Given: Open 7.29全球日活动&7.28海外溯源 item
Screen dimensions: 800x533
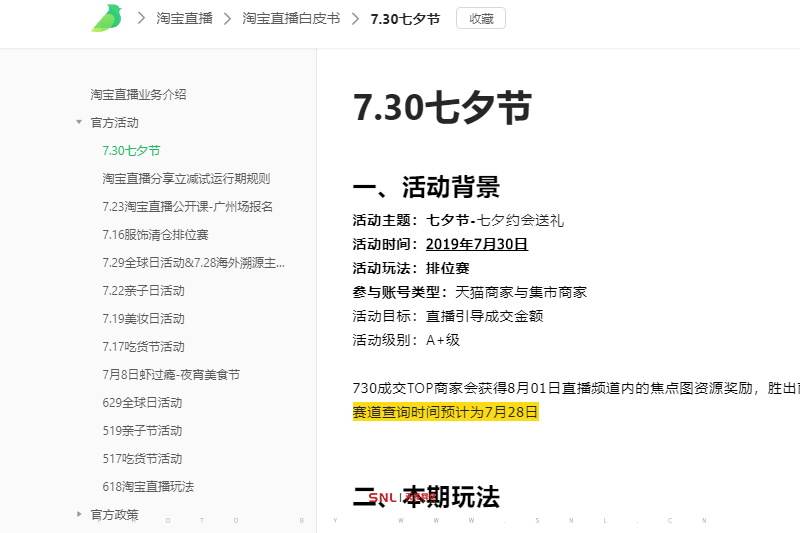Looking at the screenshot, I should [x=193, y=263].
